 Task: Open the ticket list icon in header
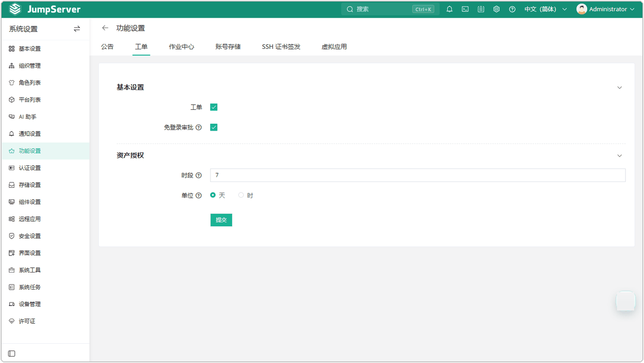[x=481, y=9]
